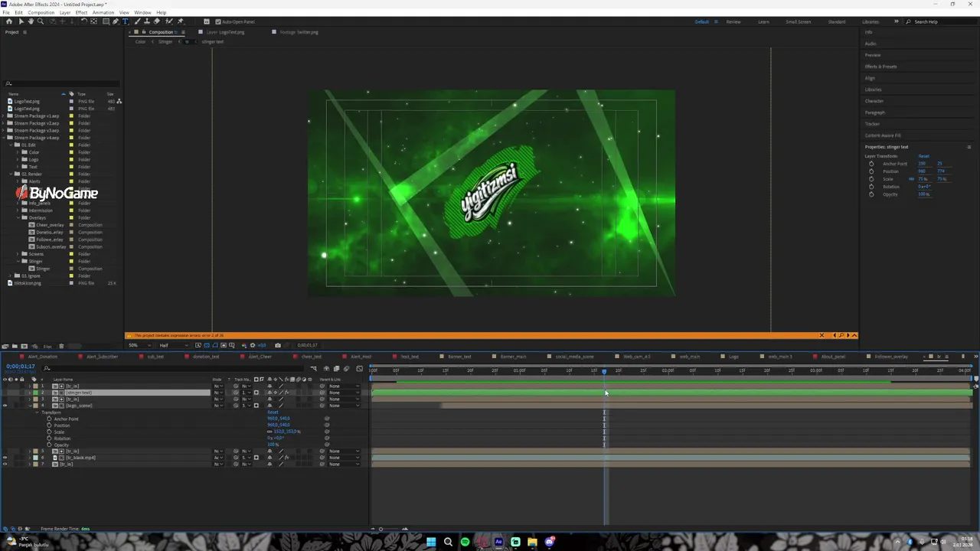The width and height of the screenshot is (980, 551).
Task: Click the After Effects taskbar icon
Action: tap(498, 542)
